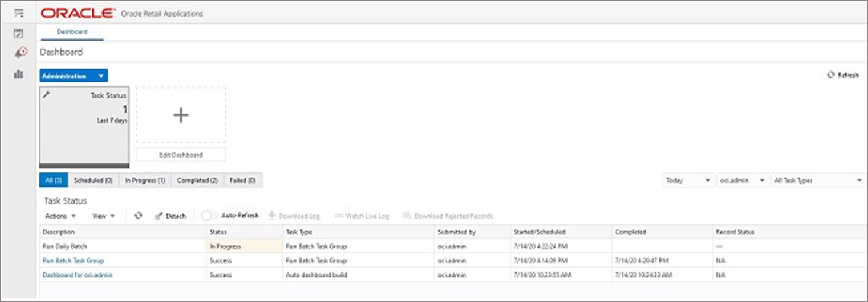Click Detach in the table toolbar
Image resolution: width=868 pixels, height=302 pixels.
point(171,216)
